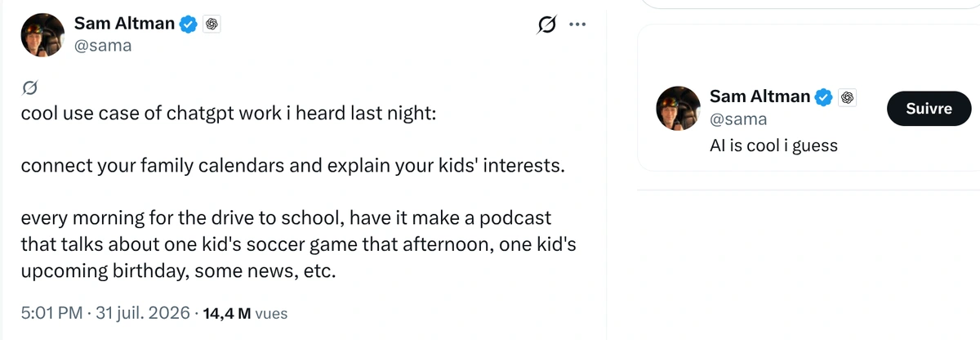980x340 pixels.
Task: Click the blue verified badge in the sidebar card
Action: (824, 96)
